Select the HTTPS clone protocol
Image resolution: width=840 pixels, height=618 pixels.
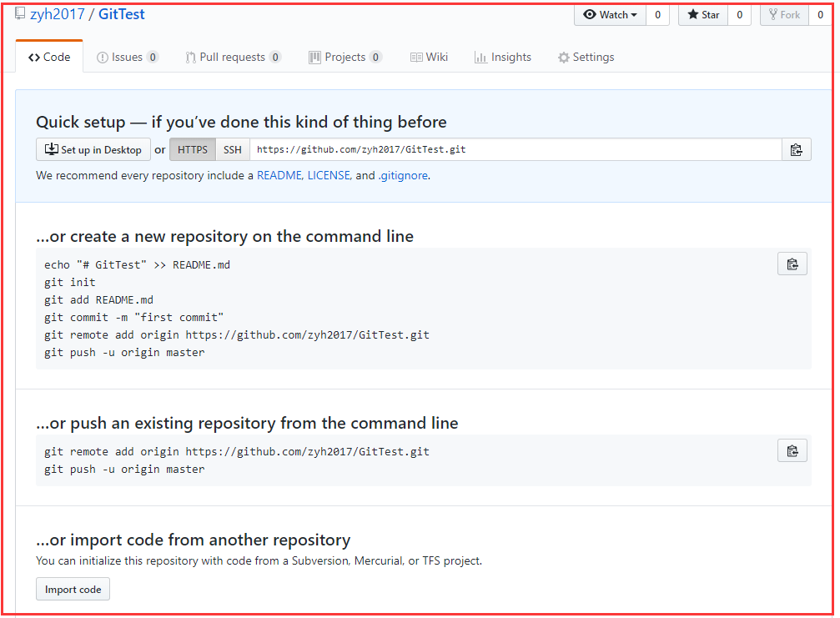click(193, 149)
